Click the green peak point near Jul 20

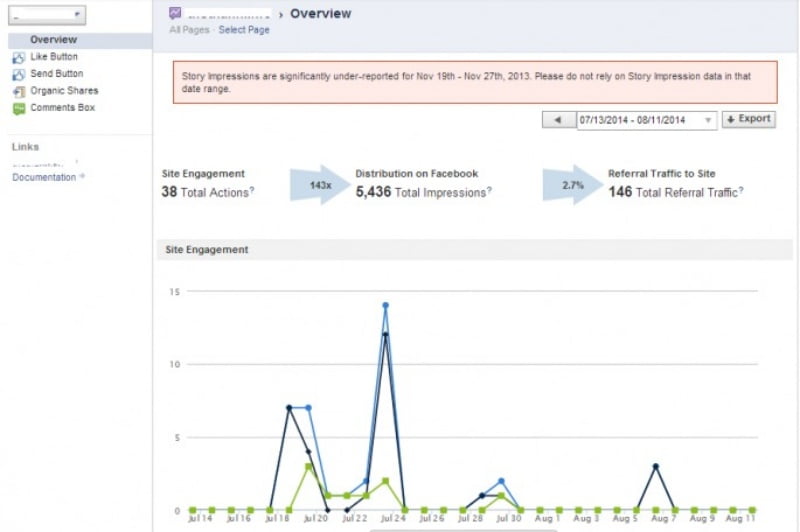click(x=308, y=466)
